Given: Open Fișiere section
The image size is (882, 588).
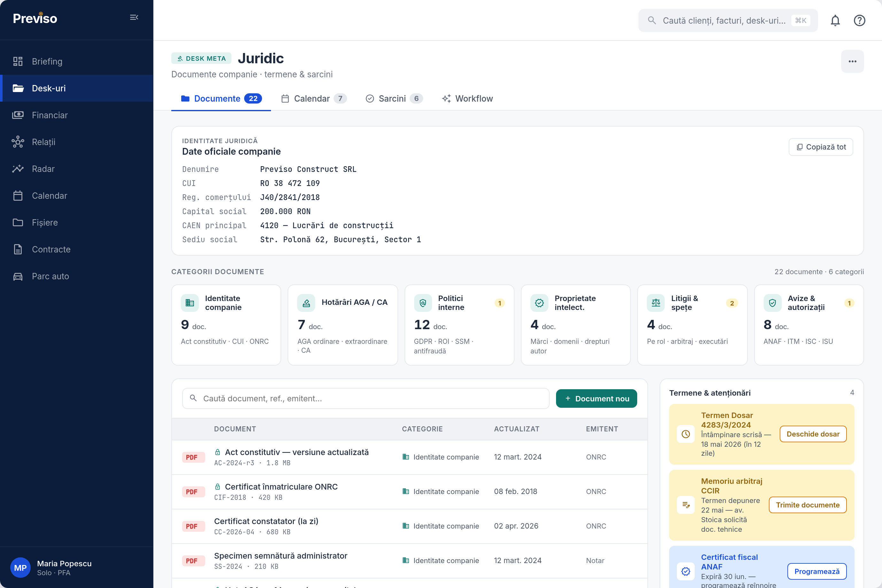Looking at the screenshot, I should pyautogui.click(x=76, y=222).
